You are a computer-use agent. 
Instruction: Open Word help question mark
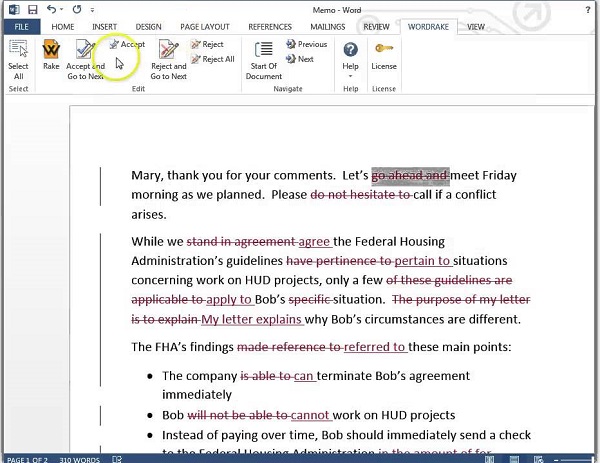(x=588, y=10)
